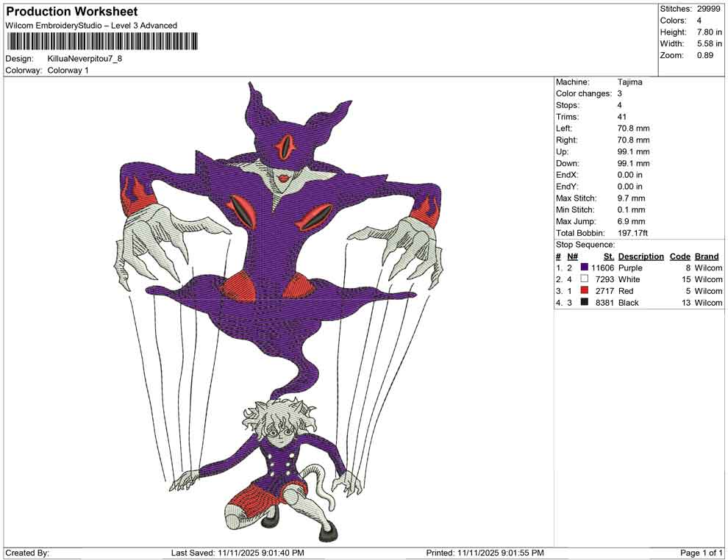Click the 'Last Saved' timestamp in the footer

pos(238,553)
